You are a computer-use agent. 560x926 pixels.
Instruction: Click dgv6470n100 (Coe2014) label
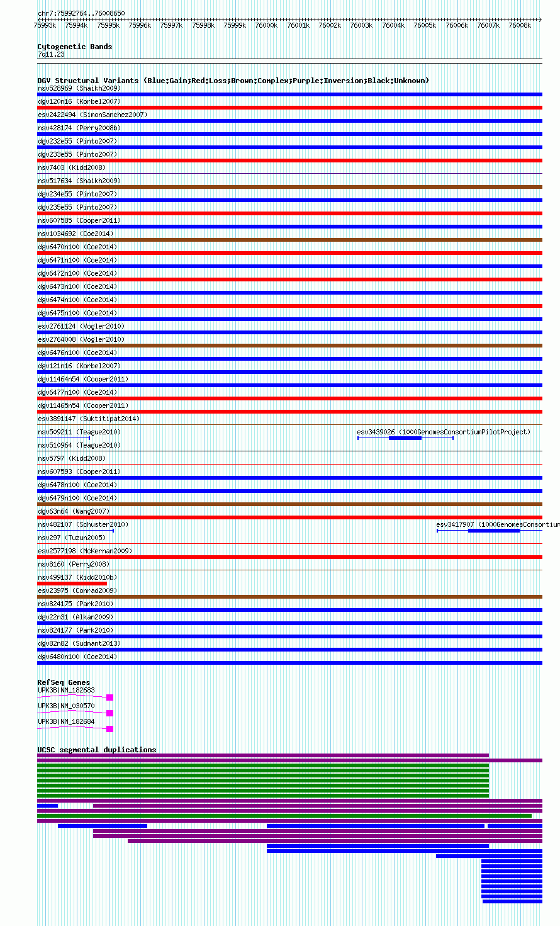coord(77,247)
